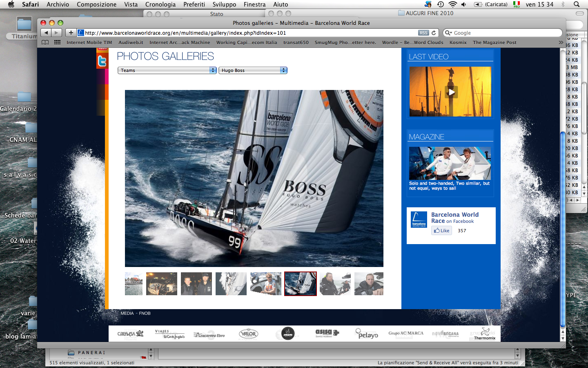Select the highlighted Hugo Boss boat thumbnail
This screenshot has height=368, width=588.
click(x=301, y=284)
